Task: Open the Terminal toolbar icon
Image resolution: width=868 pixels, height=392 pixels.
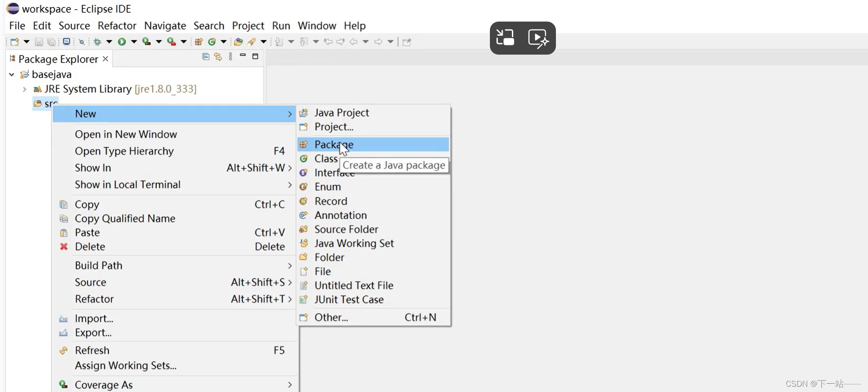Action: tap(66, 42)
